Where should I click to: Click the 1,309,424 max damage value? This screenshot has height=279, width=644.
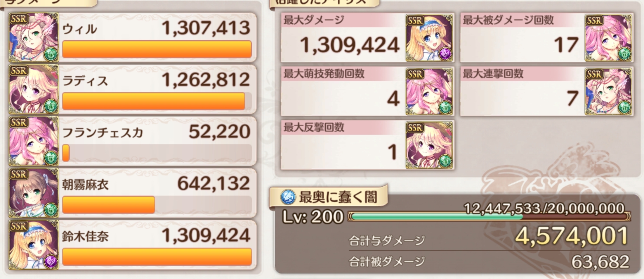[x=350, y=45]
